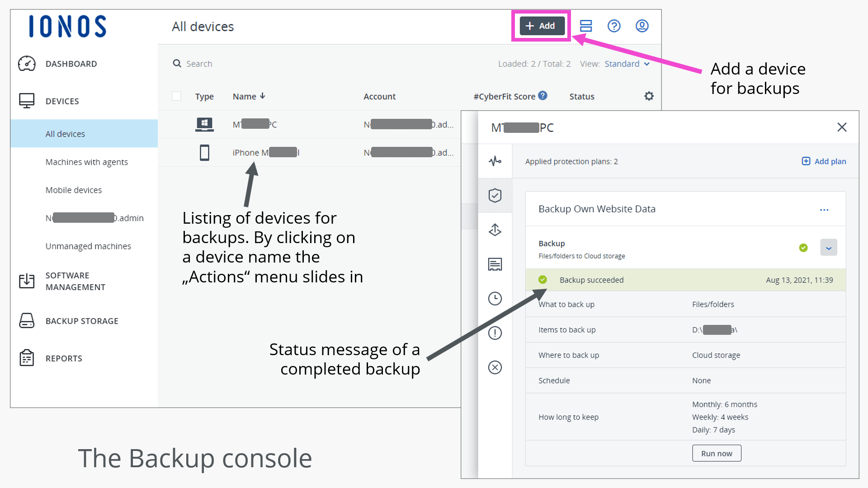868x488 pixels.
Task: Toggle the select-all devices checkbox
Action: [177, 96]
